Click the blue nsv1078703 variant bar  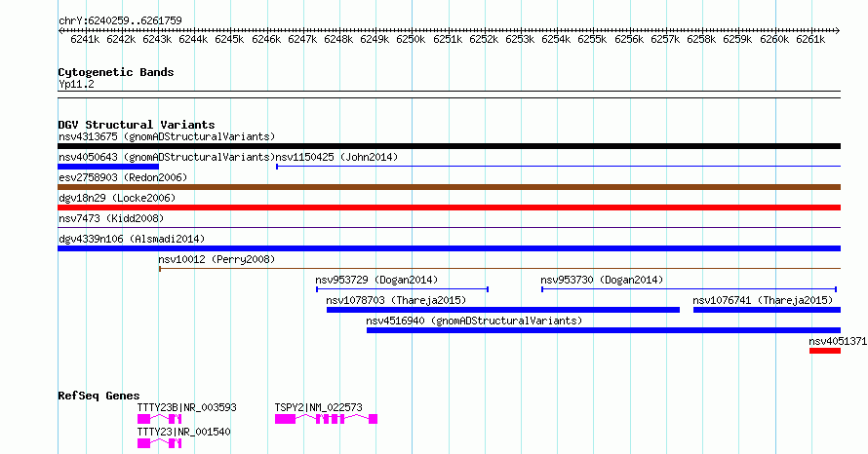[503, 310]
